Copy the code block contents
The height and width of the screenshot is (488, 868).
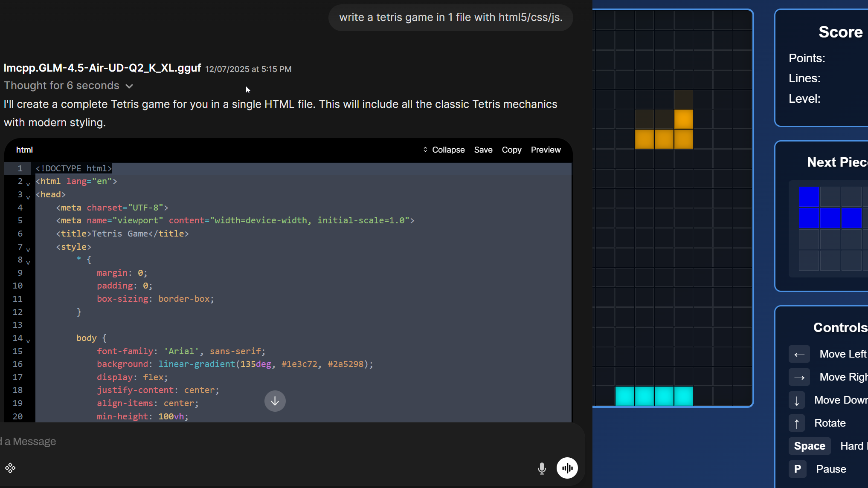(x=511, y=150)
